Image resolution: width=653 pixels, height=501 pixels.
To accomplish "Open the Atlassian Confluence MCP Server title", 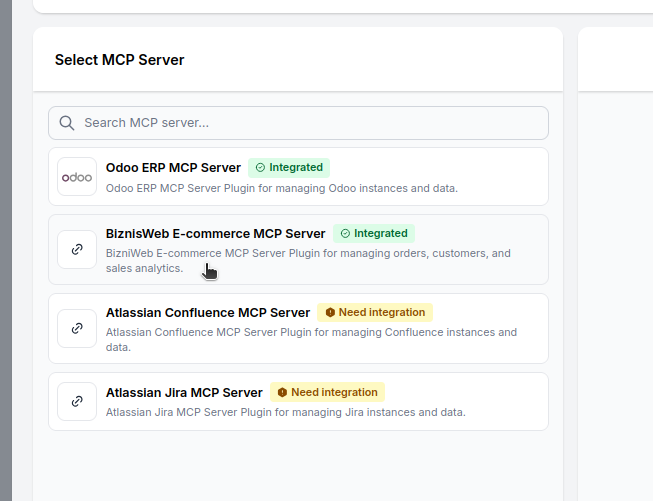I will pyautogui.click(x=208, y=313).
